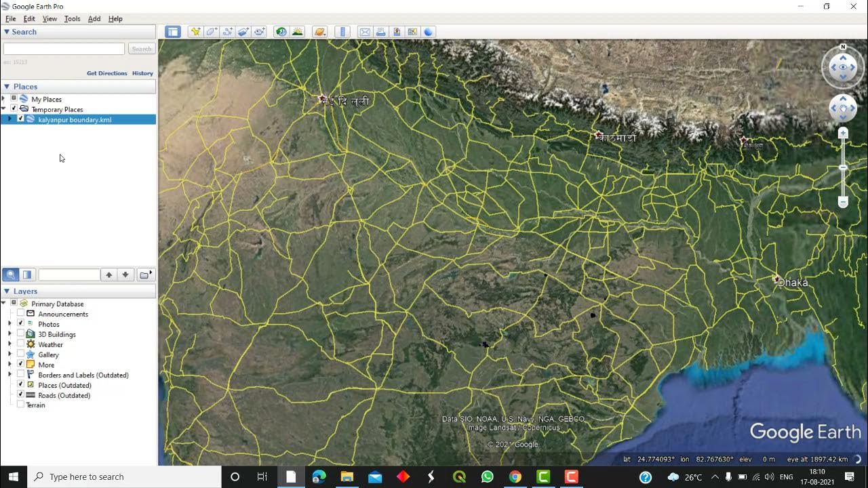The image size is (868, 488).
Task: Click the add folder button in Places
Action: [x=145, y=274]
